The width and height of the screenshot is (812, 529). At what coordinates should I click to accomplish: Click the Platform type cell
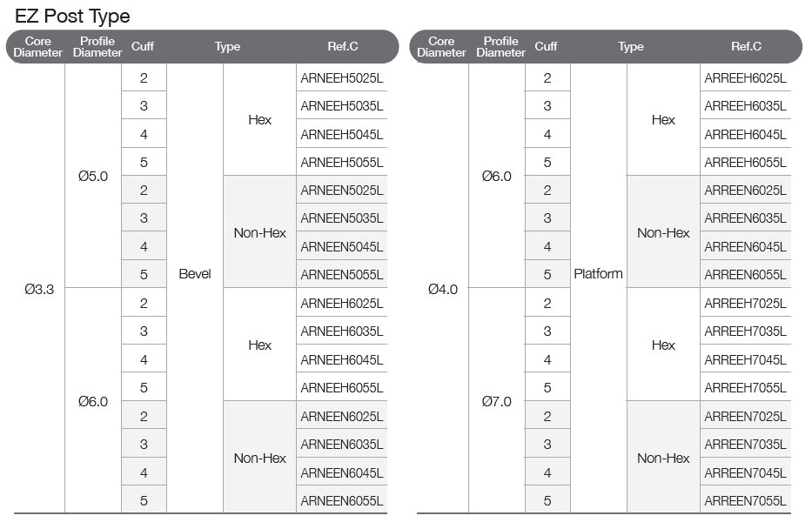coord(598,274)
